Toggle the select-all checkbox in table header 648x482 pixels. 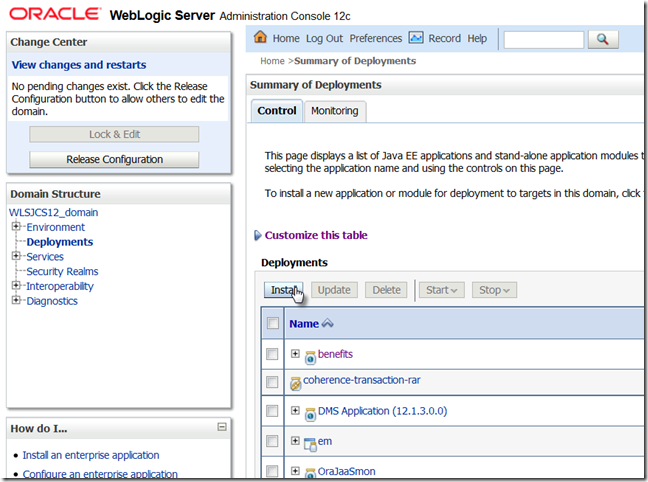click(272, 324)
